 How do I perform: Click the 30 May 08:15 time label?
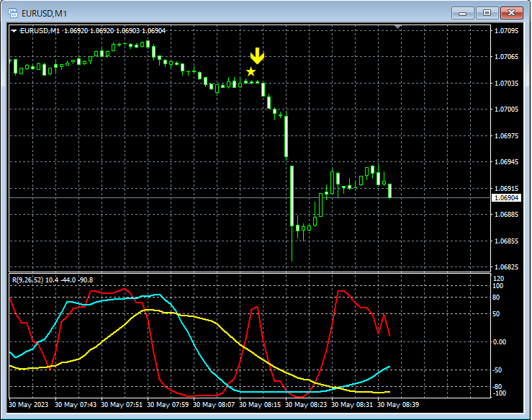tap(260, 405)
